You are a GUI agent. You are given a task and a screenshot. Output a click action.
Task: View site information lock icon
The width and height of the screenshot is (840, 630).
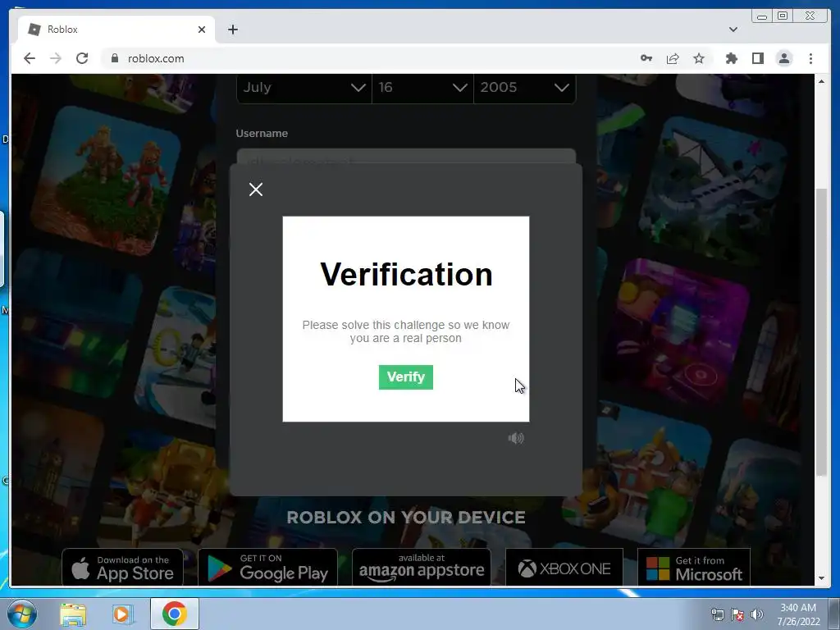click(114, 58)
